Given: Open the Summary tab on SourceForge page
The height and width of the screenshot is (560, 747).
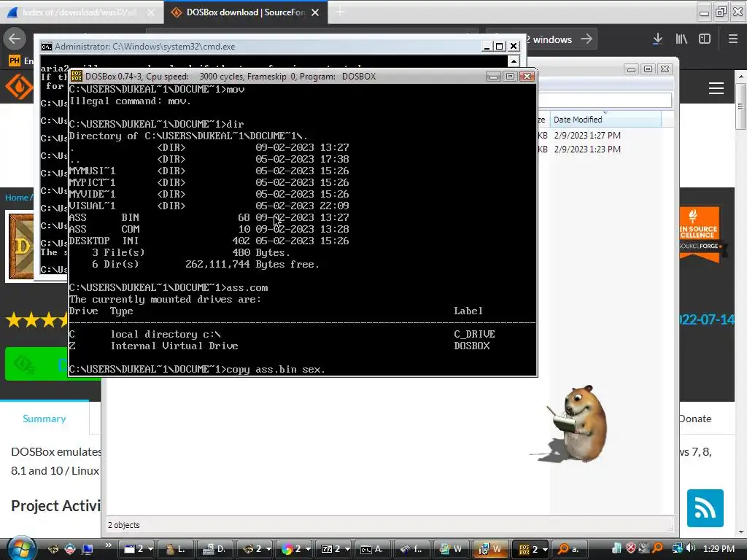Looking at the screenshot, I should click(x=44, y=419).
